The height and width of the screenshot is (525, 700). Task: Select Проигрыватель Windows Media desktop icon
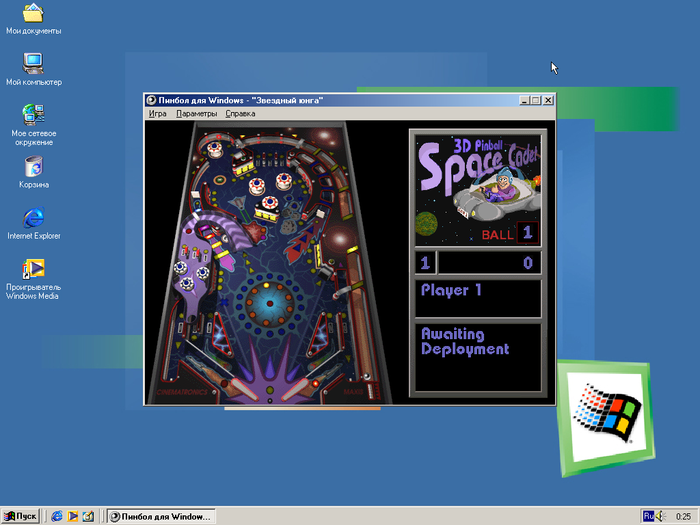(32, 279)
